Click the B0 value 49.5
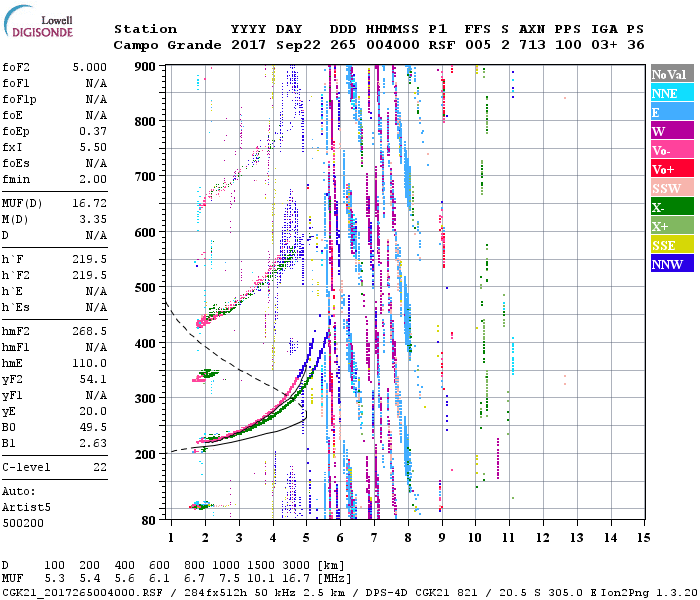 coord(93,427)
